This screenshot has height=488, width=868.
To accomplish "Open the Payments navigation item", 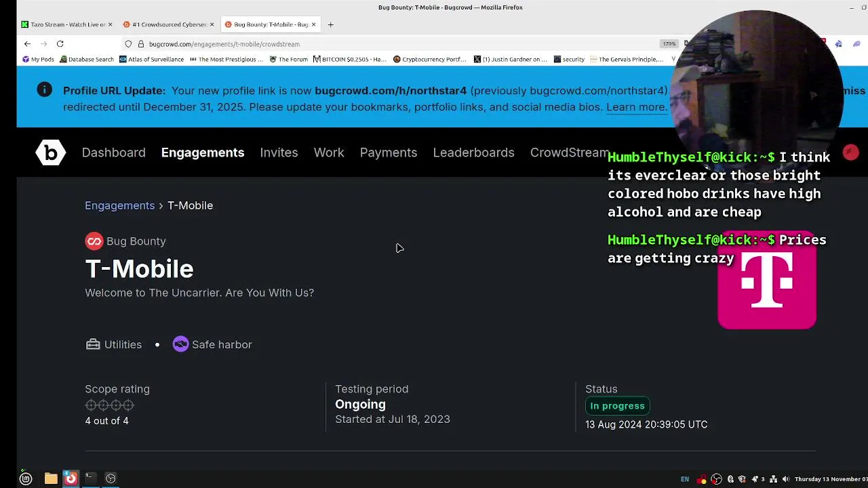I will 388,152.
